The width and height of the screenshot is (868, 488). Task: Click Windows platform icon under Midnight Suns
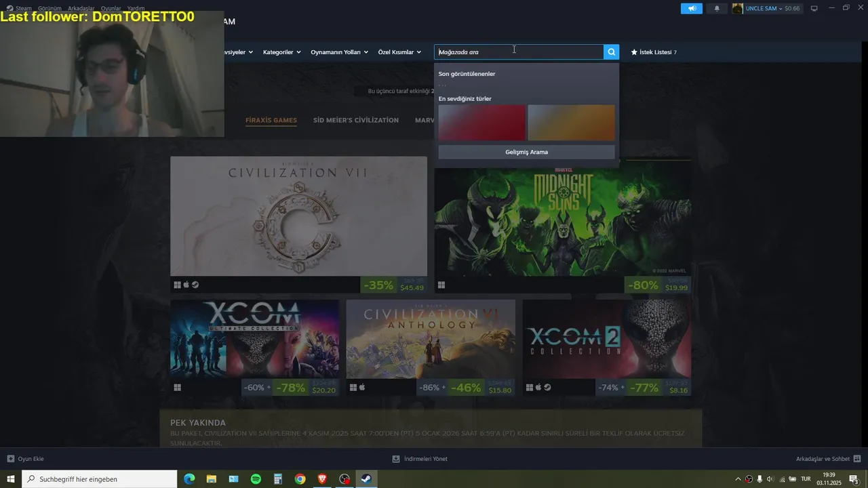click(x=441, y=285)
